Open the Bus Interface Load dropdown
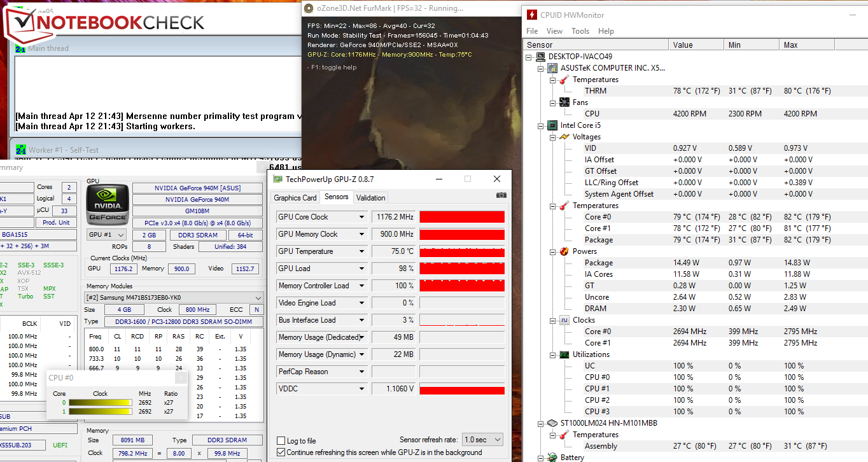Viewport: 868px width, 462px height. [362, 320]
